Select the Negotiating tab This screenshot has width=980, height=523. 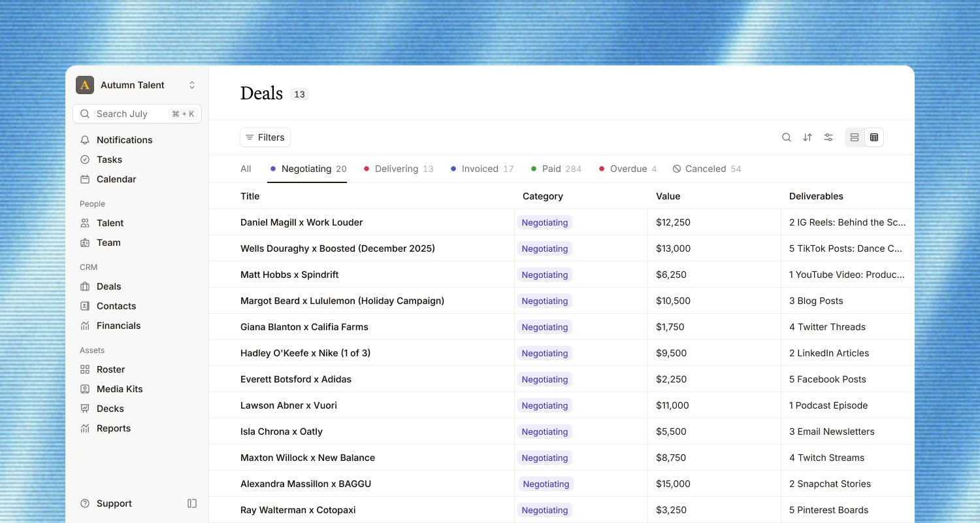point(308,169)
